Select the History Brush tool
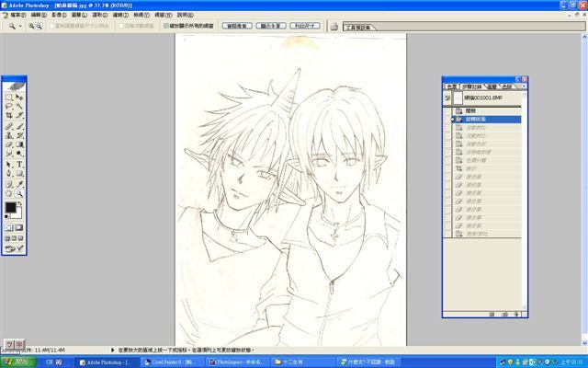This screenshot has width=588, height=368. point(19,135)
